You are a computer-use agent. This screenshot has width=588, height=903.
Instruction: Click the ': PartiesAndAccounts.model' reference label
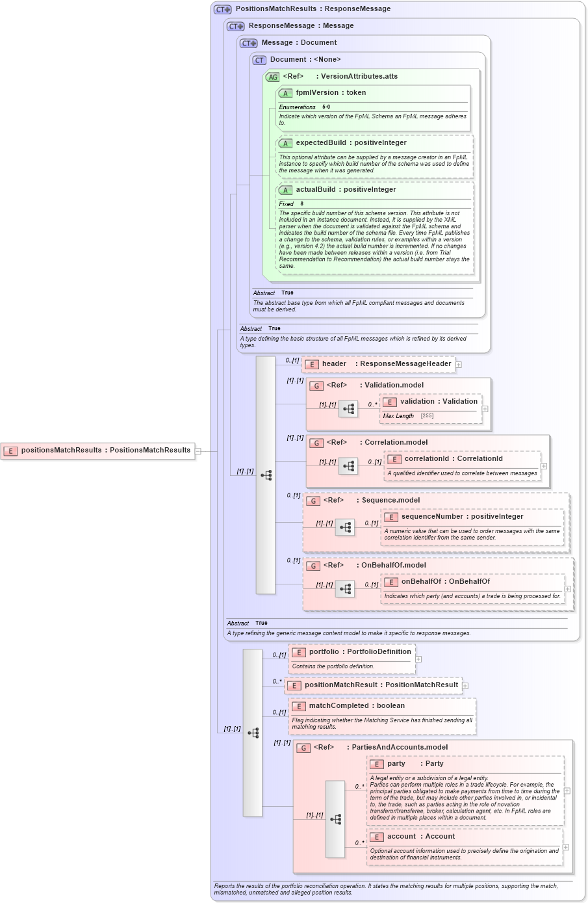pos(397,748)
